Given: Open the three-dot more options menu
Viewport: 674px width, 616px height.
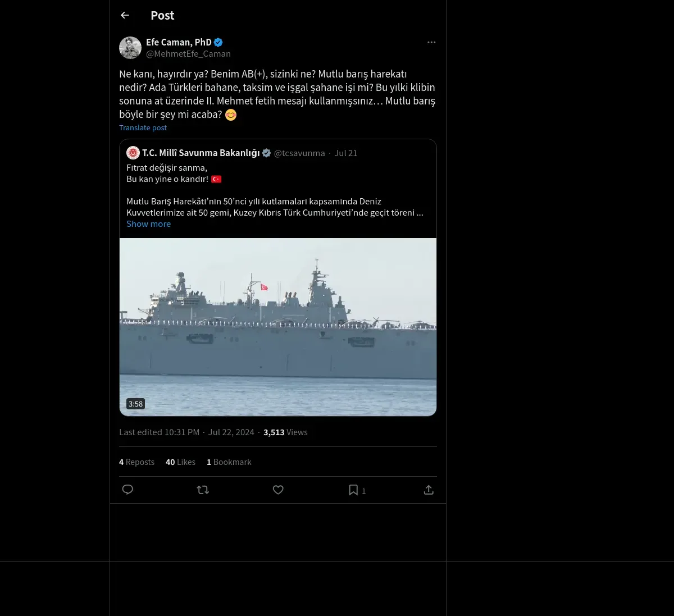Looking at the screenshot, I should pos(431,43).
